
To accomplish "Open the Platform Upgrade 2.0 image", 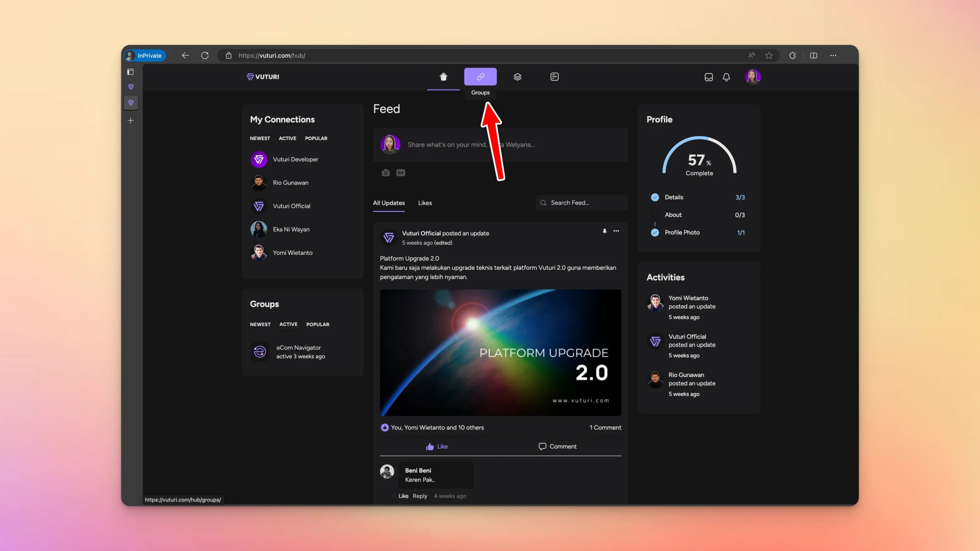I will pyautogui.click(x=501, y=353).
